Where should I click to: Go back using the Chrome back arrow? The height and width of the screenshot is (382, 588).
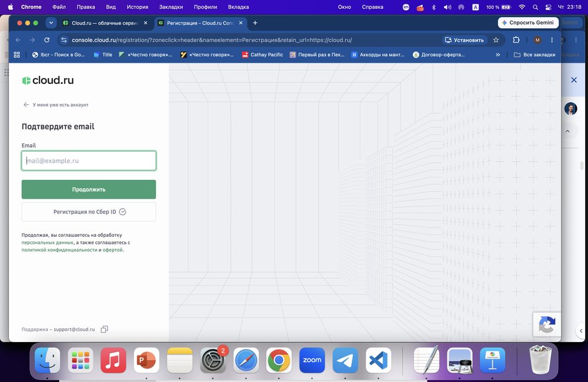click(x=18, y=40)
